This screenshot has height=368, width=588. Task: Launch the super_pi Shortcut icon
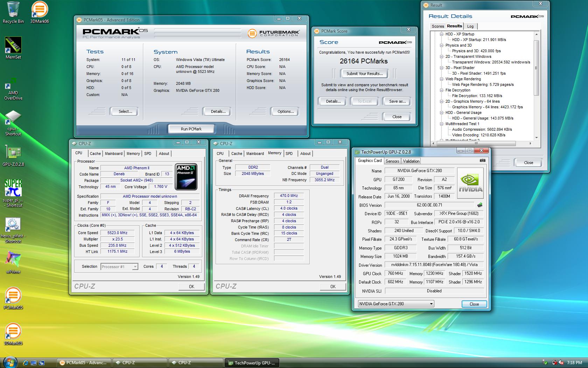pyautogui.click(x=13, y=193)
